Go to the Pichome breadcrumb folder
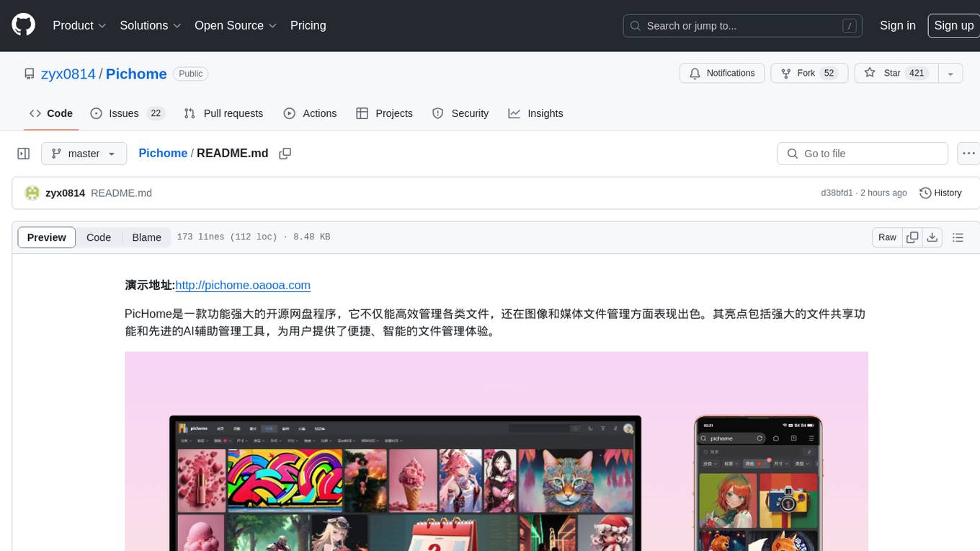This screenshot has width=980, height=551. click(163, 153)
